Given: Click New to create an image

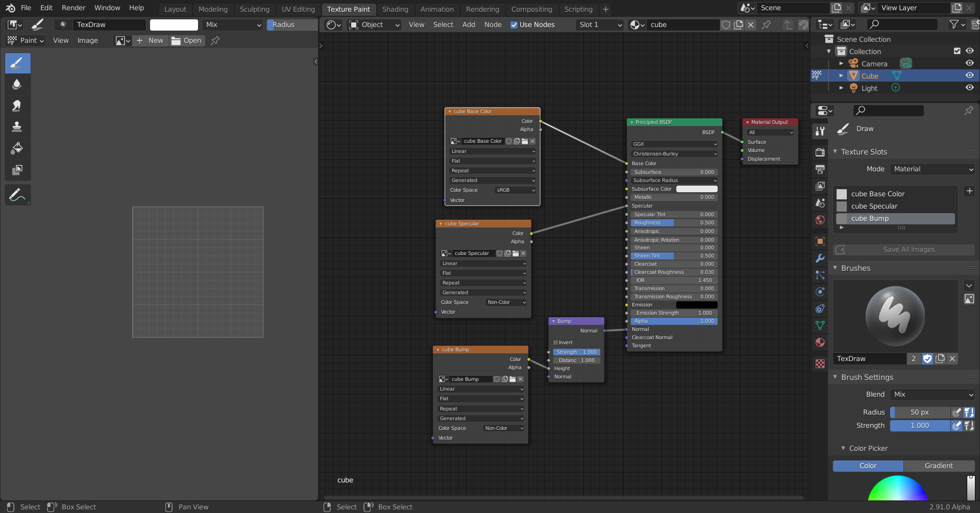Looking at the screenshot, I should tap(150, 40).
